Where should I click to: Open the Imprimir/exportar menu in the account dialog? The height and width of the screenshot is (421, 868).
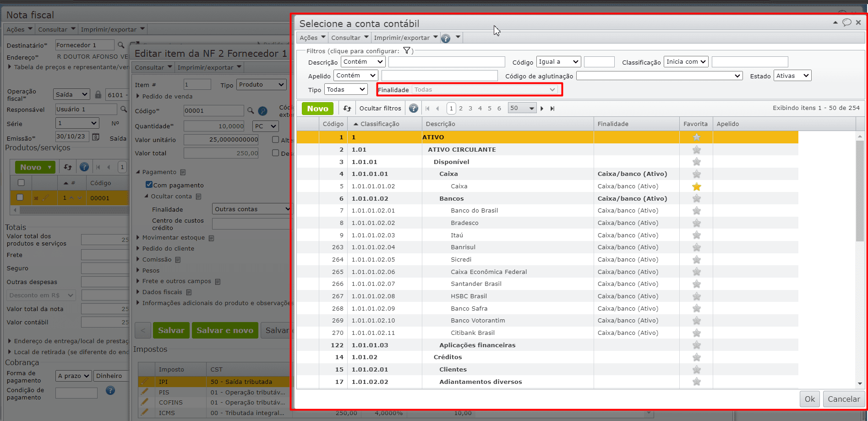405,38
